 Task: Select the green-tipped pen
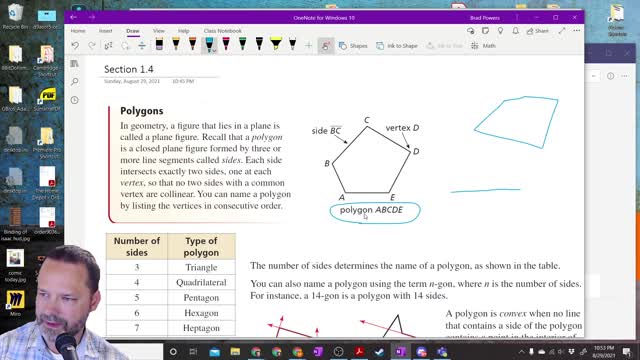(243, 44)
